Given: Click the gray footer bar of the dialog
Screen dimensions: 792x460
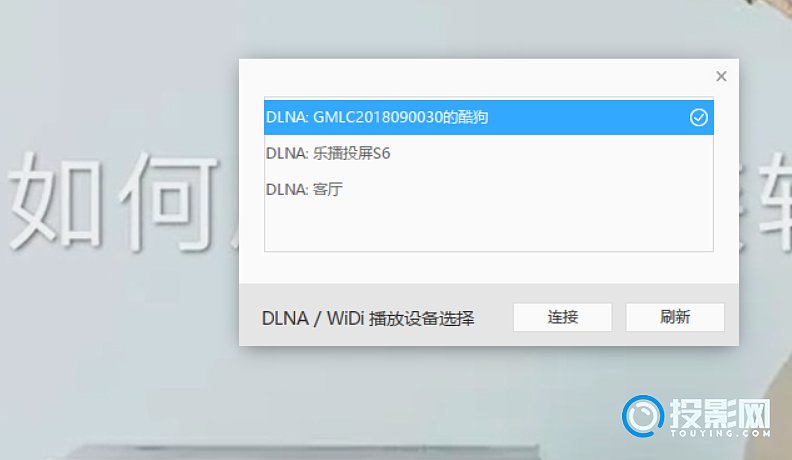Looking at the screenshot, I should point(488,315).
